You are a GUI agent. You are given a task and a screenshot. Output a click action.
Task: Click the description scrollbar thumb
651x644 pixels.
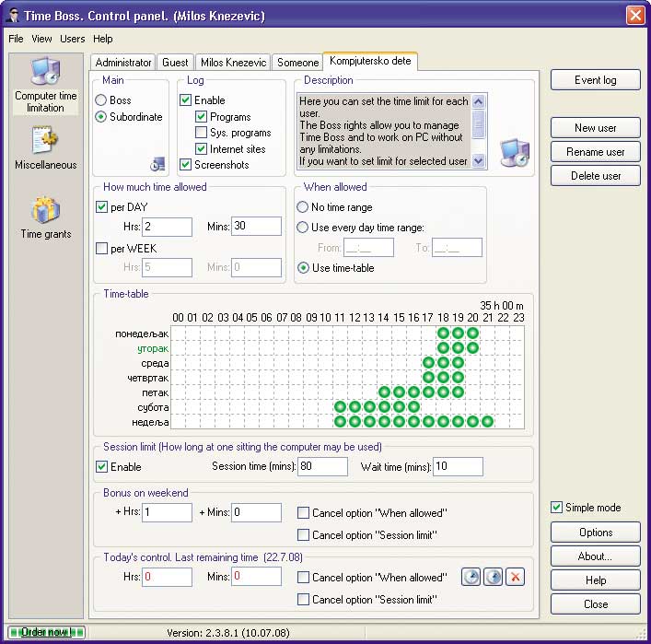click(x=478, y=124)
